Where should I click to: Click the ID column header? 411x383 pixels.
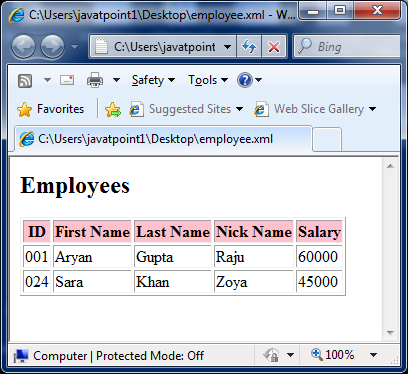click(x=37, y=231)
